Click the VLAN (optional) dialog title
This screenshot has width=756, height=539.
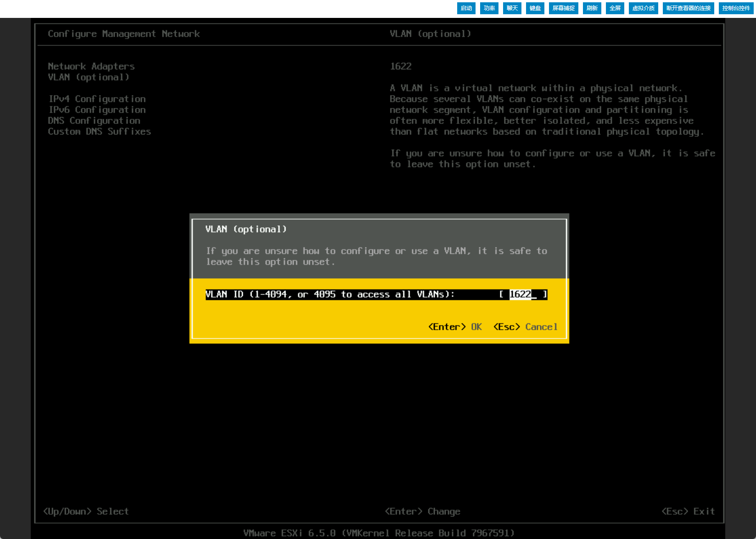(x=246, y=229)
